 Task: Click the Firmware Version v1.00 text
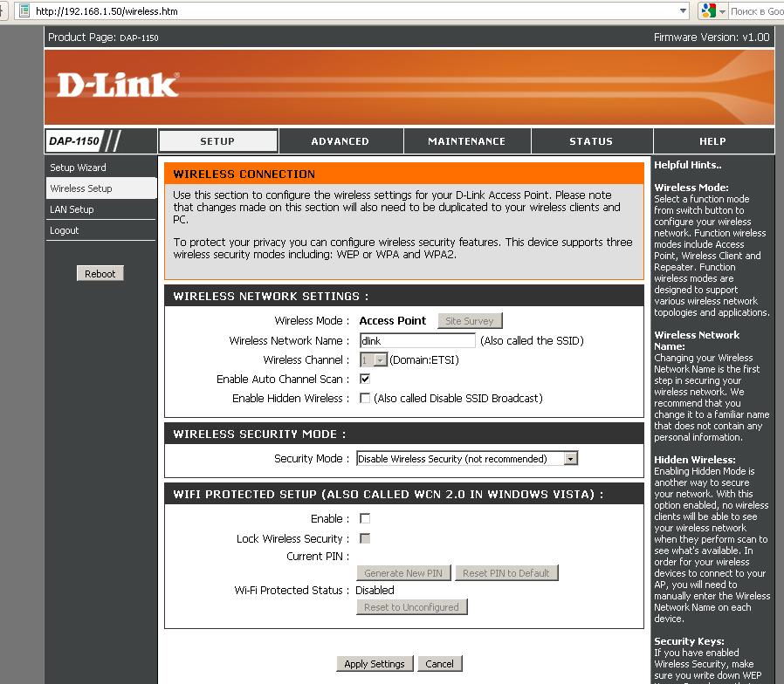coord(712,37)
